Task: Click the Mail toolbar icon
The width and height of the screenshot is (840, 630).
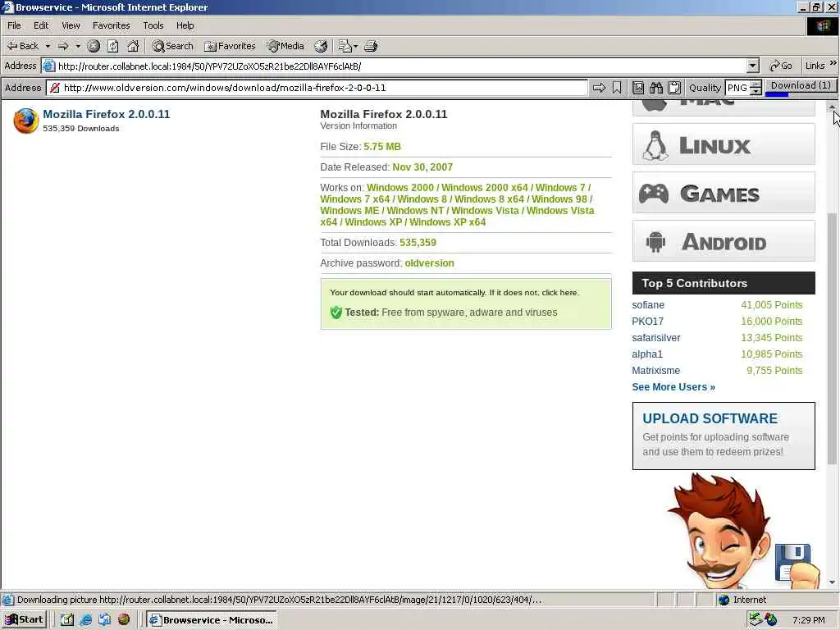Action: coord(345,46)
